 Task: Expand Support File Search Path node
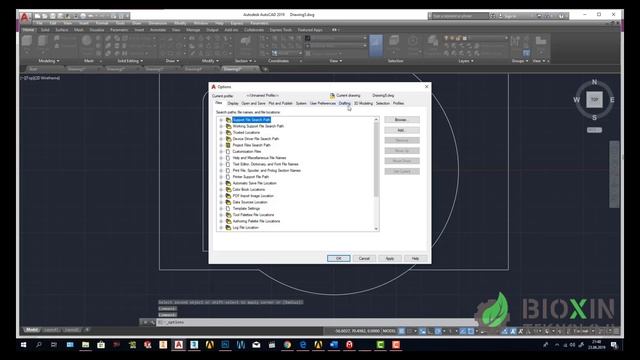tap(221, 120)
